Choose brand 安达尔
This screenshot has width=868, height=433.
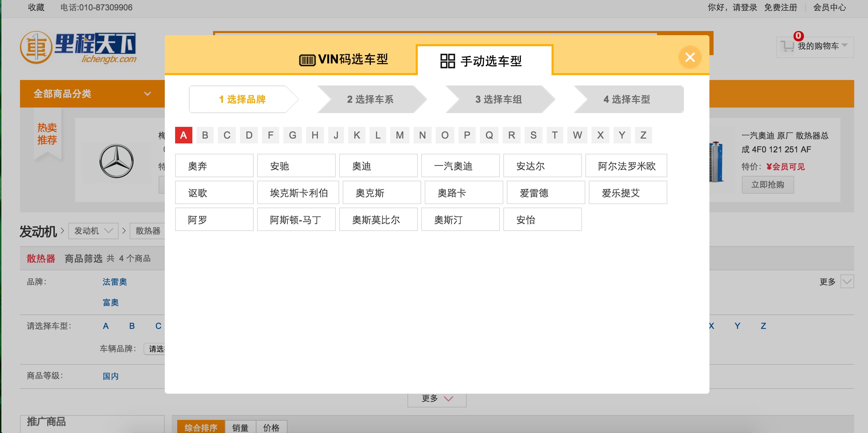(x=543, y=166)
